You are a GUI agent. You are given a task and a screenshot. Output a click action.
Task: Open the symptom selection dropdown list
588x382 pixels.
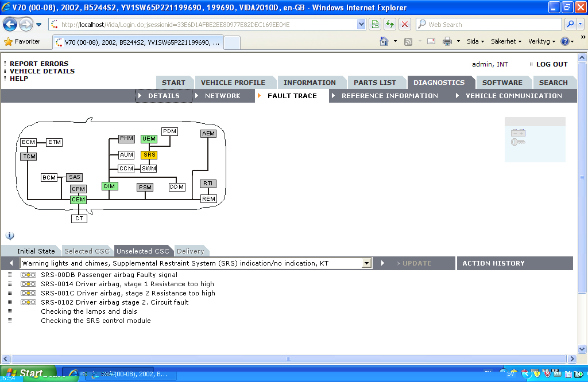pos(367,263)
